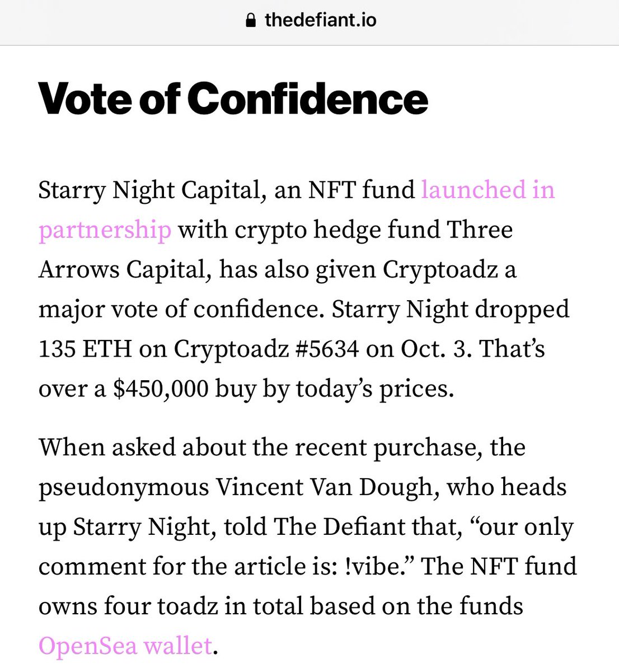Click the "135 ETH" amount

(85, 349)
